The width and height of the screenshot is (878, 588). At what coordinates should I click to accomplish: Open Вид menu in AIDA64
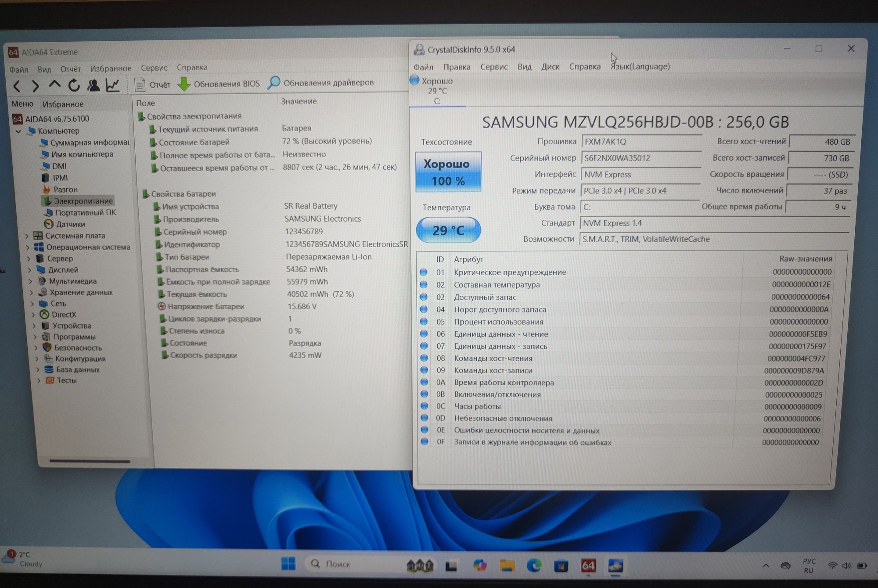(44, 69)
